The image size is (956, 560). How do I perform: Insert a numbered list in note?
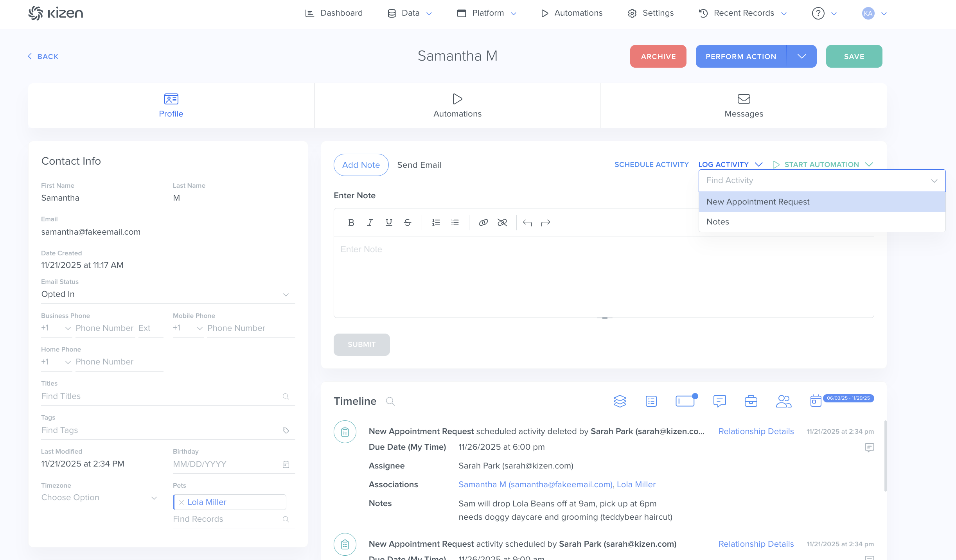click(x=436, y=223)
